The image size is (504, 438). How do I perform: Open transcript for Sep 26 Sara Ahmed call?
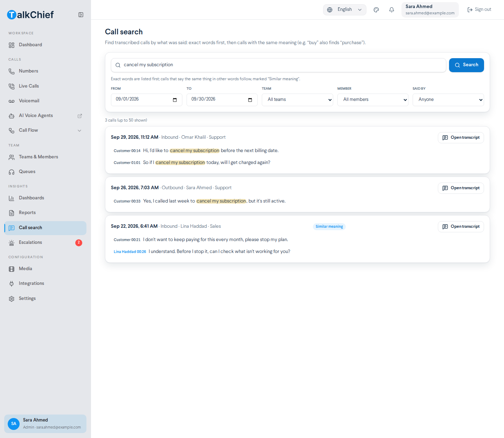461,188
